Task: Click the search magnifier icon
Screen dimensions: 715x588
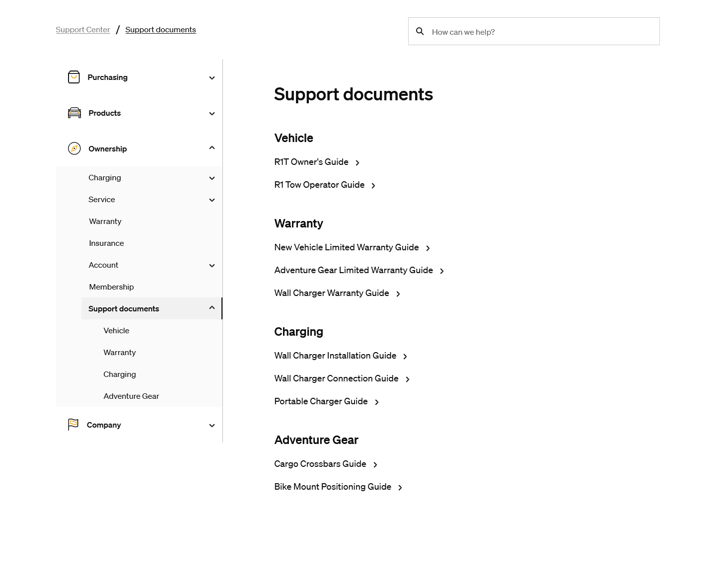Action: [x=420, y=31]
